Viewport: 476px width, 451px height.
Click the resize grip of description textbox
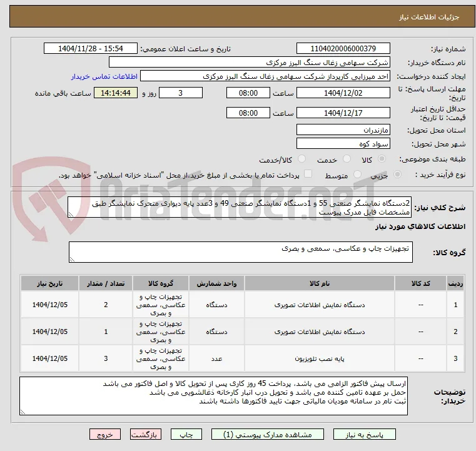pos(71,215)
